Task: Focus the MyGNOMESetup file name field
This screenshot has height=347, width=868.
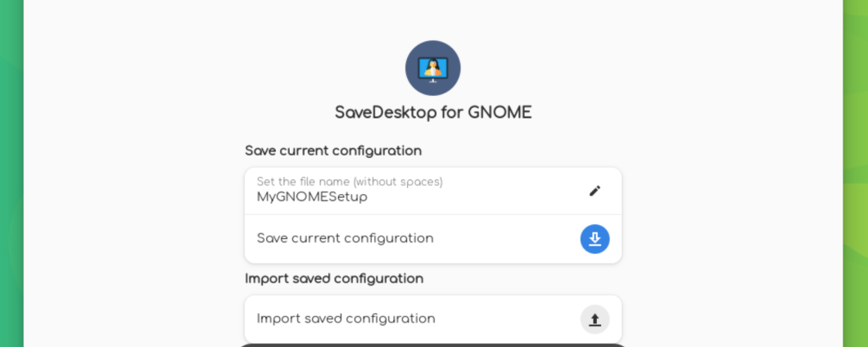Action: click(312, 197)
